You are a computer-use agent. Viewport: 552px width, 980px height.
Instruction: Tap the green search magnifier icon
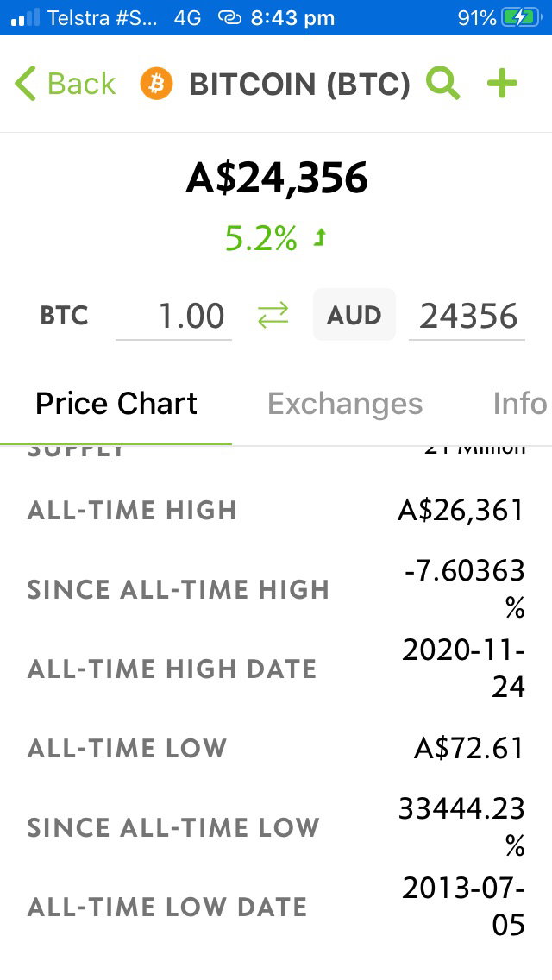coord(442,84)
